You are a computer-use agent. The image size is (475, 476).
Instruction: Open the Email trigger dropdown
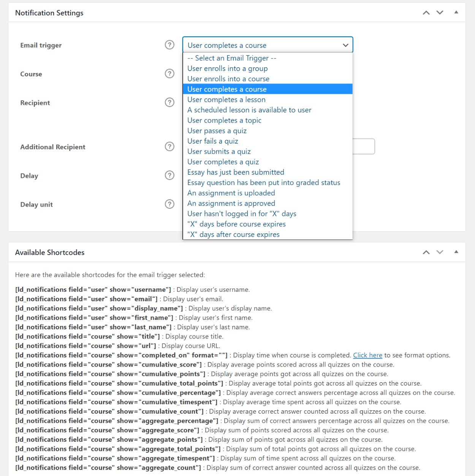(x=268, y=45)
